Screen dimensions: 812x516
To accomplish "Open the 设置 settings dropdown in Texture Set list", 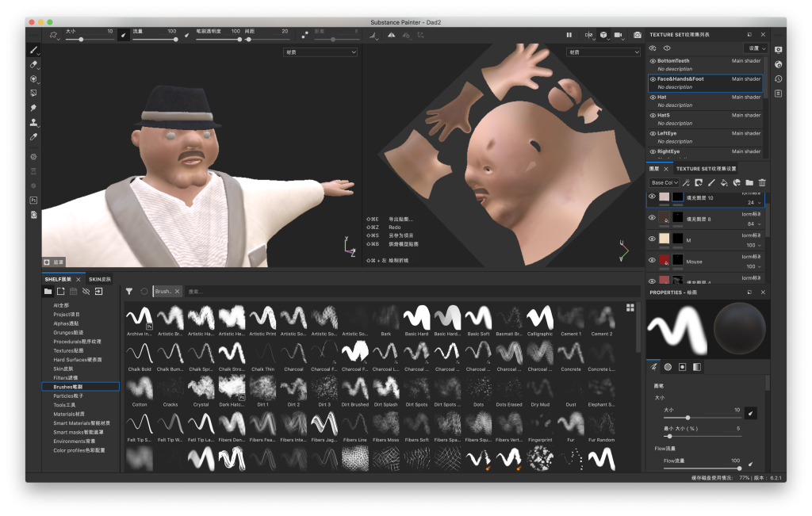I will pos(756,48).
